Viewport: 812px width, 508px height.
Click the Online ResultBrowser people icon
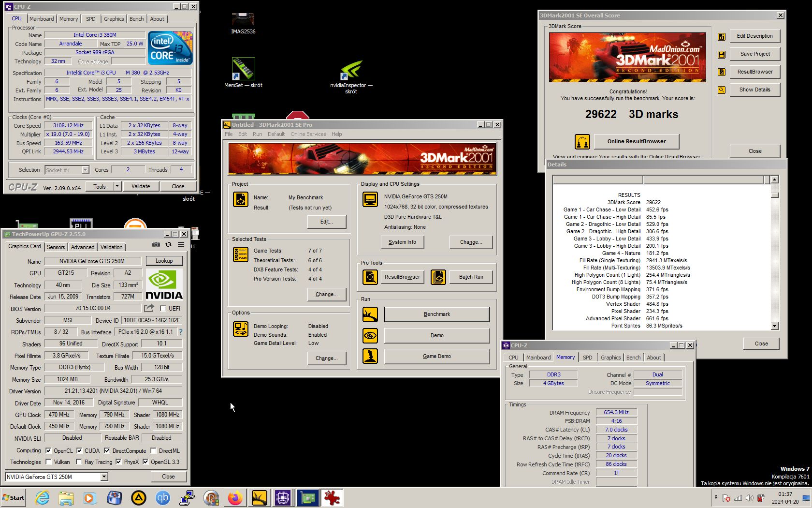[582, 142]
